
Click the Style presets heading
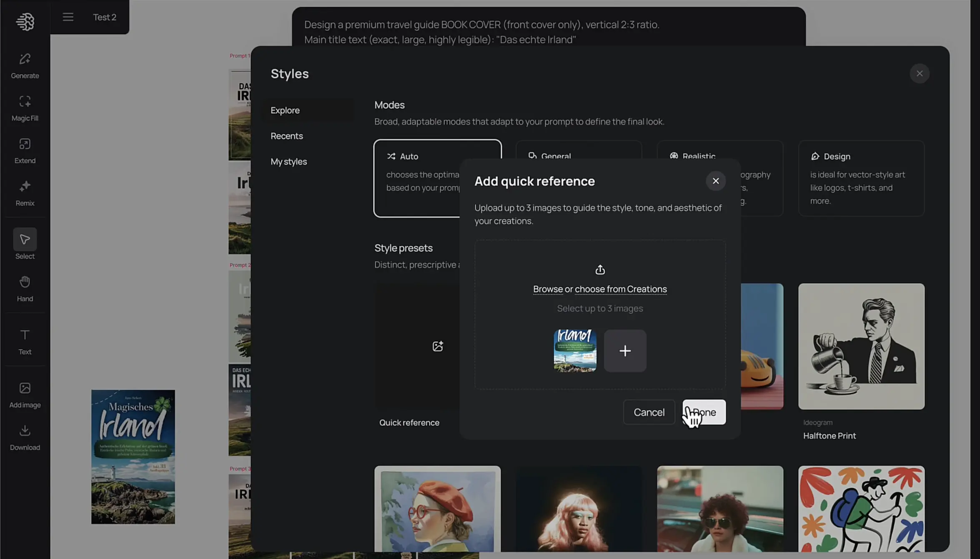pos(403,248)
